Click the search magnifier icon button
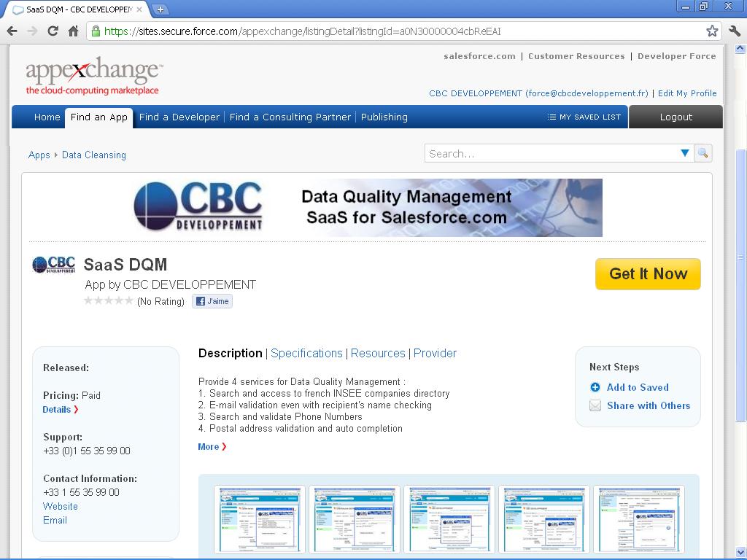This screenshot has width=747, height=560. (703, 153)
